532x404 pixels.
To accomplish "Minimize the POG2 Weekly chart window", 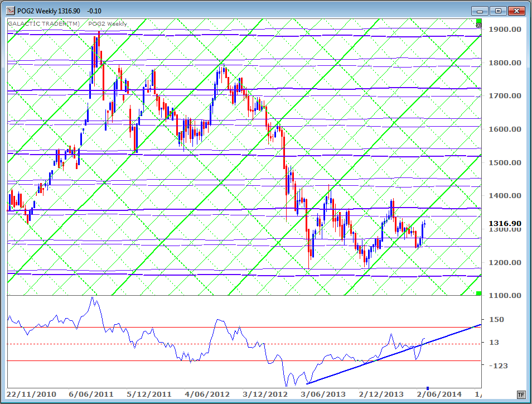I will point(480,11).
